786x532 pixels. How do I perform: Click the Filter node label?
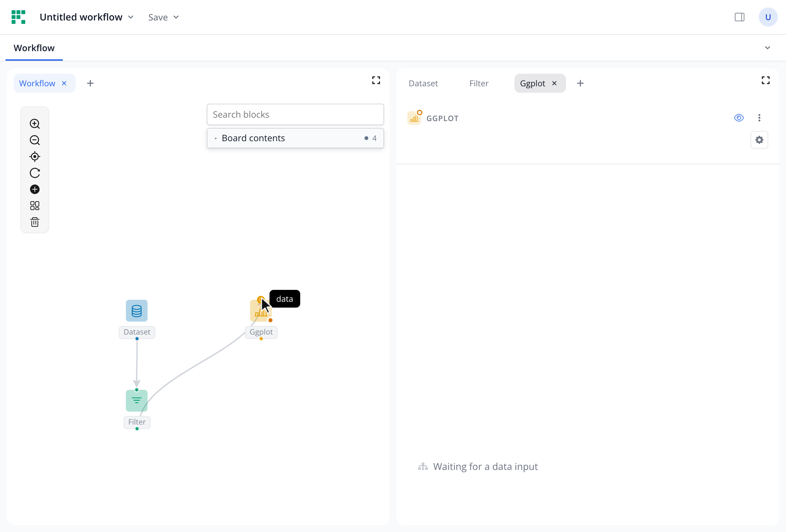coord(137,422)
